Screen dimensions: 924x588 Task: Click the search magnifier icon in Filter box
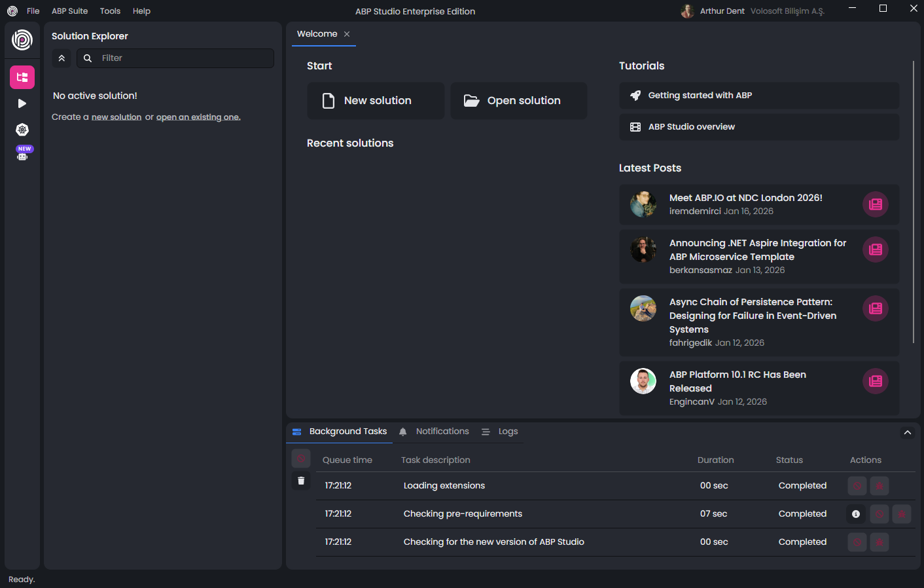click(x=88, y=58)
